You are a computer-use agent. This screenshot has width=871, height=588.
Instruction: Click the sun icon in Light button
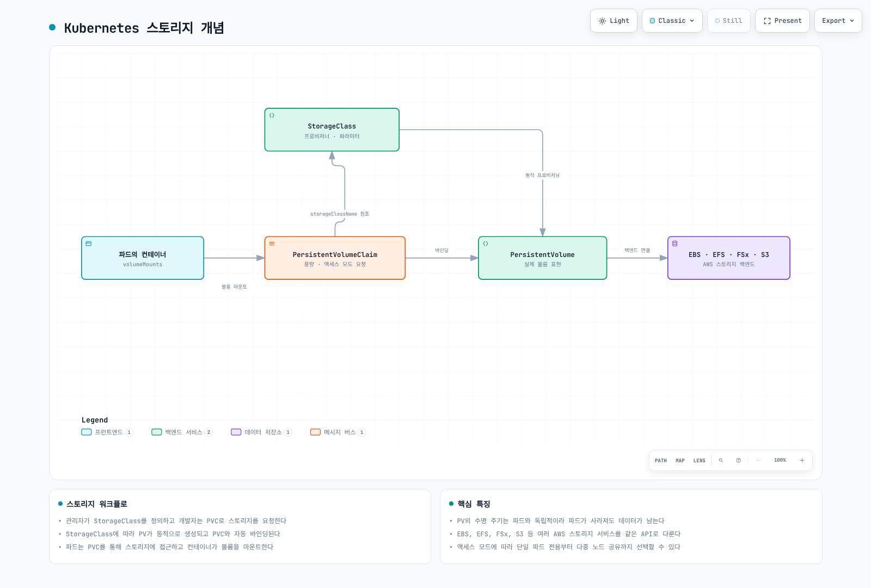pos(602,21)
